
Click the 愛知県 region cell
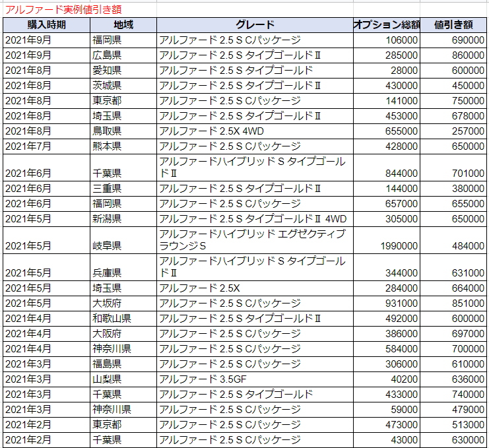(x=123, y=71)
